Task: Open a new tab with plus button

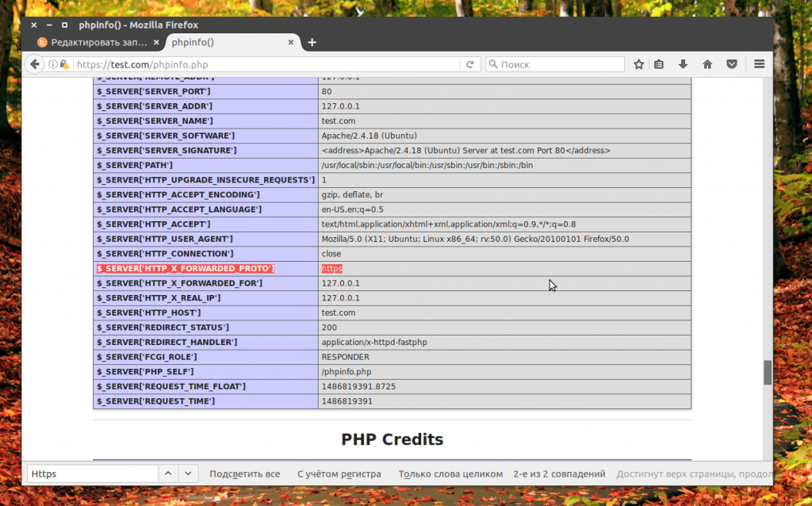Action: pyautogui.click(x=312, y=42)
